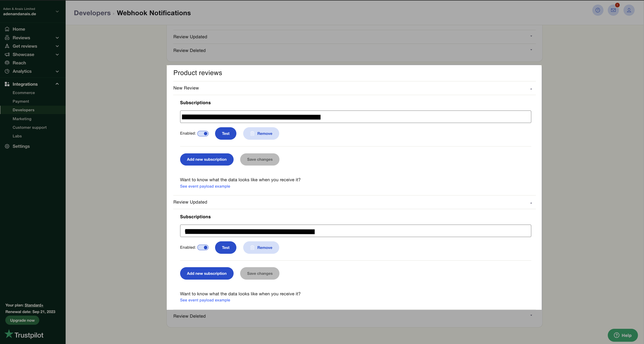Collapse the Integrations submenu chevron
The image size is (644, 344).
[57, 84]
